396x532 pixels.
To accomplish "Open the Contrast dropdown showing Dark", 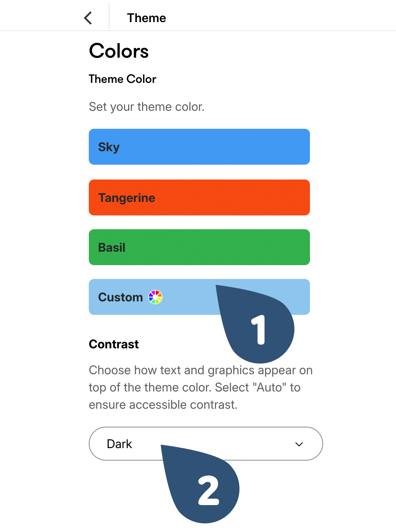I will point(206,444).
